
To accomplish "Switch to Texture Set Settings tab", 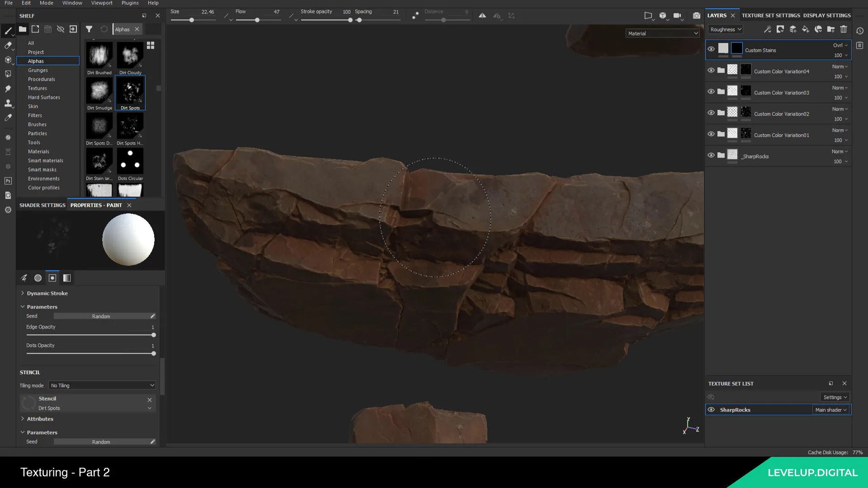I will pyautogui.click(x=770, y=15).
